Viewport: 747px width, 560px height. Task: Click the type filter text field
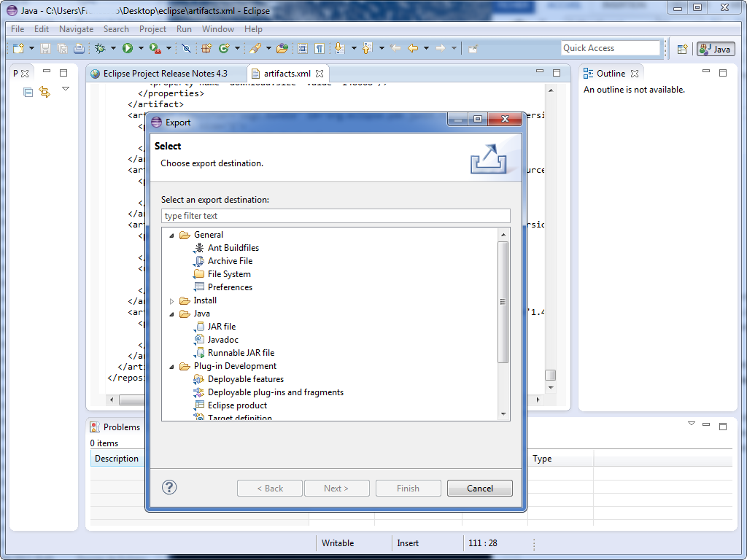pyautogui.click(x=336, y=215)
